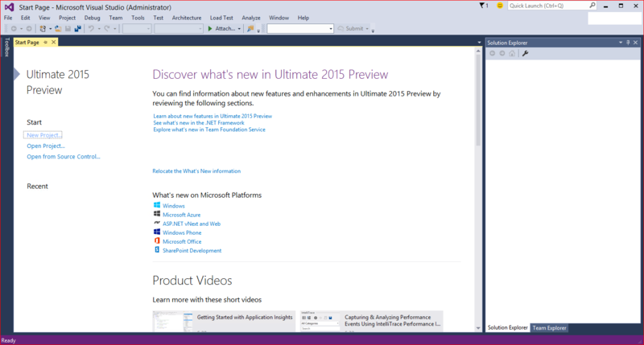
Task: Open the Microsoft Azure link
Action: click(182, 215)
